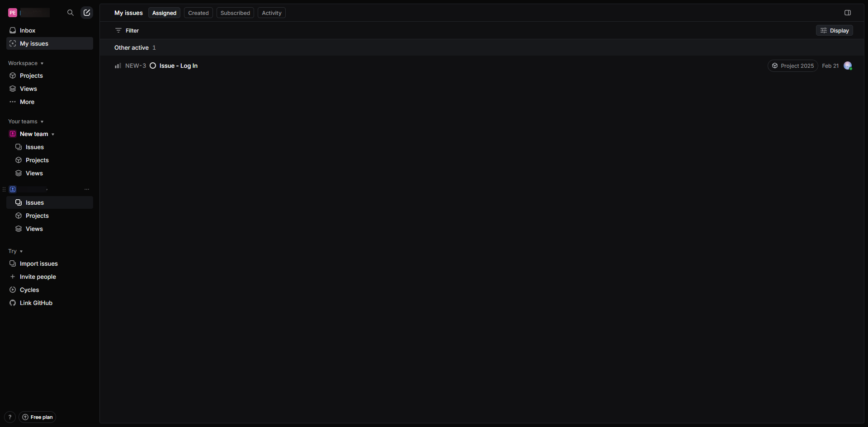Collapse the Your teams section
Screen dimensions: 868x427
tap(26, 122)
